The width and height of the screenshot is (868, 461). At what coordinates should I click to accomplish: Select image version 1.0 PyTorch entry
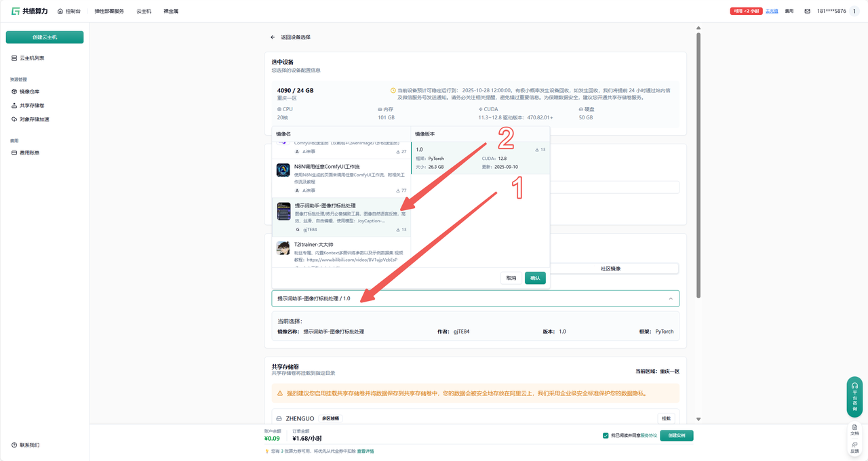pos(480,158)
